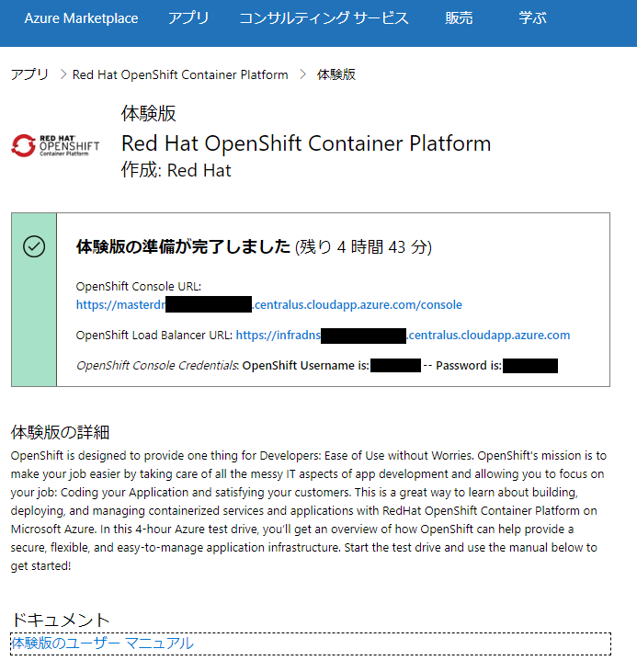Click the green circled checkmark status icon
Screen dimensions: 637x672
pos(34,246)
